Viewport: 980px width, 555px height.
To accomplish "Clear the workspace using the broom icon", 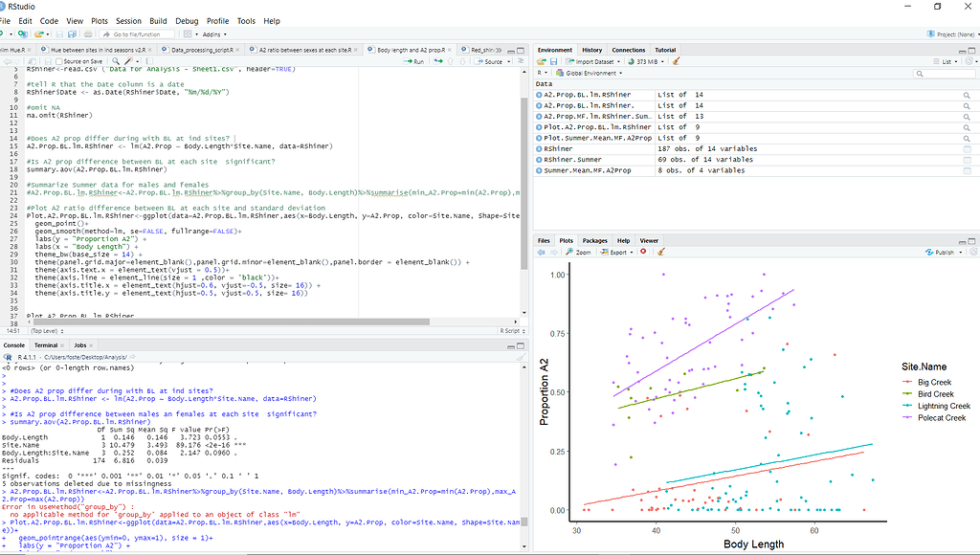I will [x=675, y=60].
